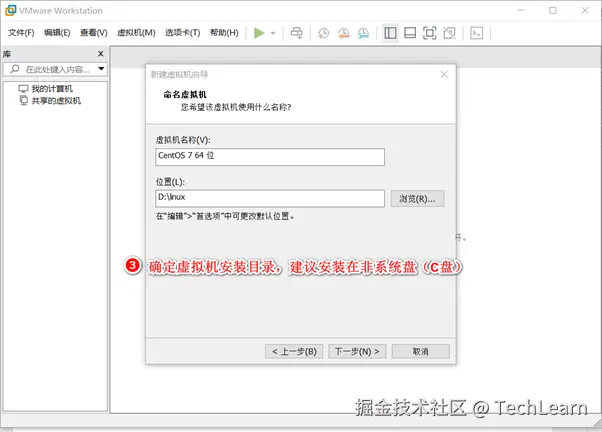Open the library search dropdown arrow
The width and height of the screenshot is (602, 432).
pos(101,69)
